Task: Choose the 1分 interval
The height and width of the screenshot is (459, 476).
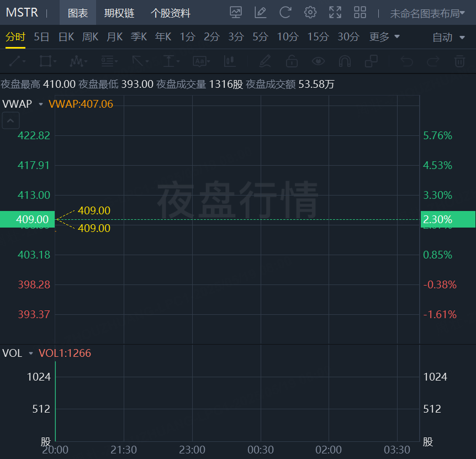Action: pos(188,37)
